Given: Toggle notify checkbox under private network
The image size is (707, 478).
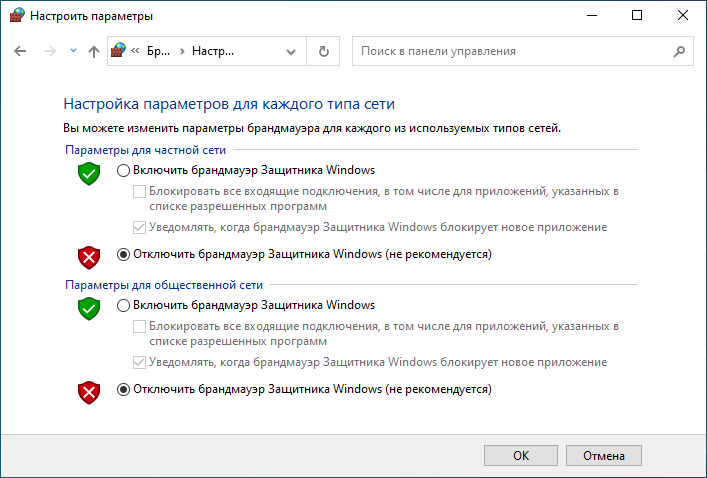Looking at the screenshot, I should pyautogui.click(x=139, y=227).
